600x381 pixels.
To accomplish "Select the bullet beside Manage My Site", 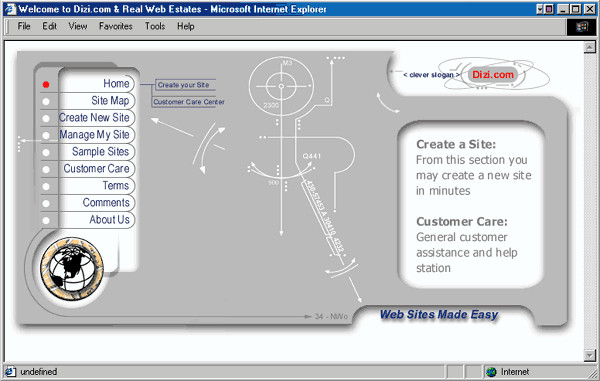I will coord(46,135).
